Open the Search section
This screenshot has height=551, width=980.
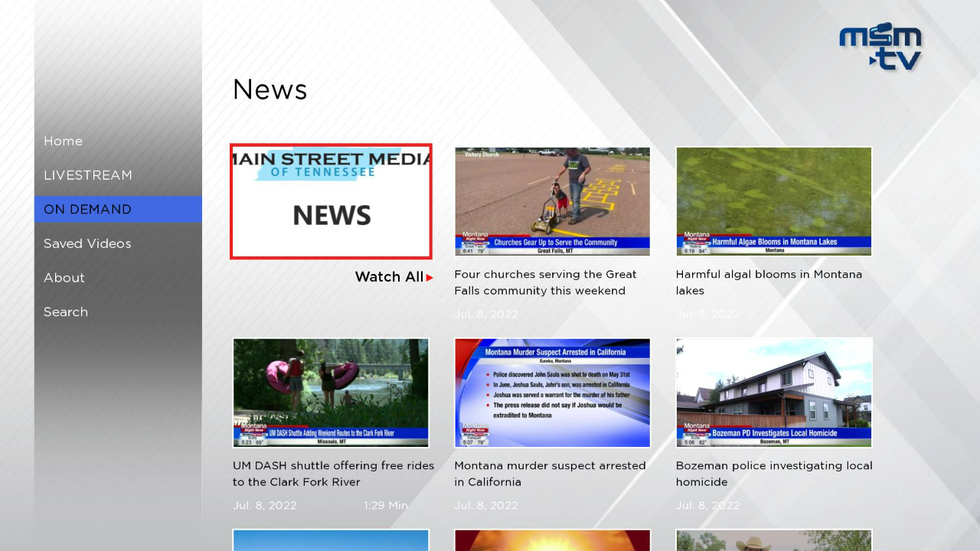click(65, 311)
